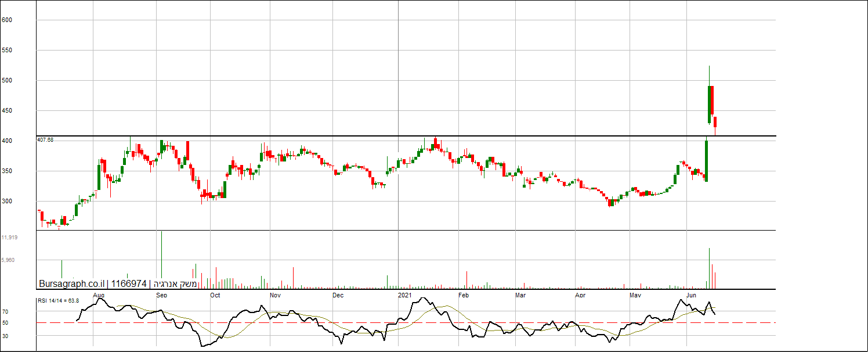The width and height of the screenshot is (868, 352).
Task: Click the 11,919 volume axis label
Action: click(9, 238)
